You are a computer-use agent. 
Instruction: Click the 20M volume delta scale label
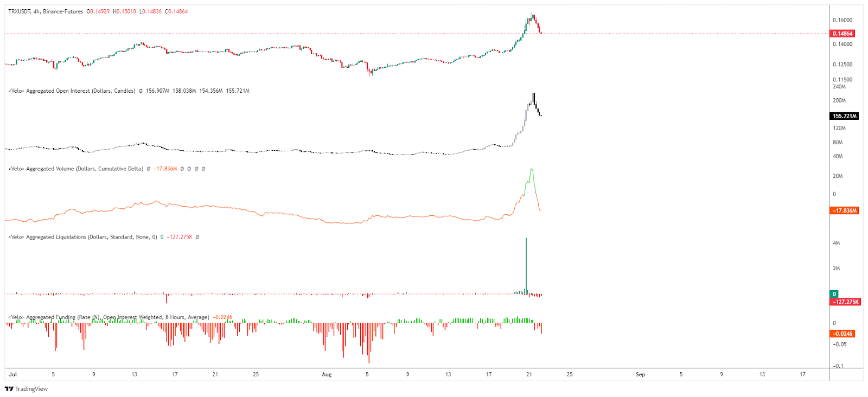click(x=838, y=176)
